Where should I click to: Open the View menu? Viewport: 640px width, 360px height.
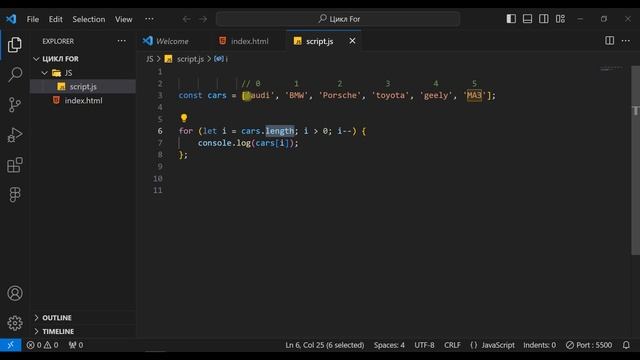pos(123,19)
